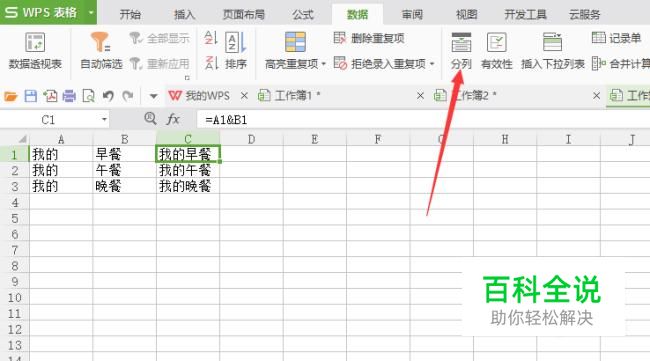Close the 我的WPS tab

tap(244, 96)
